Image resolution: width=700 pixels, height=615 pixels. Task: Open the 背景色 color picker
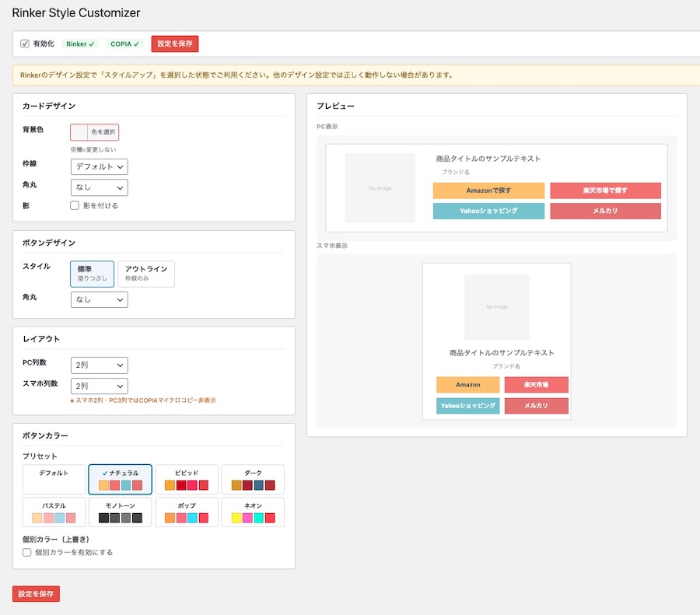(95, 132)
